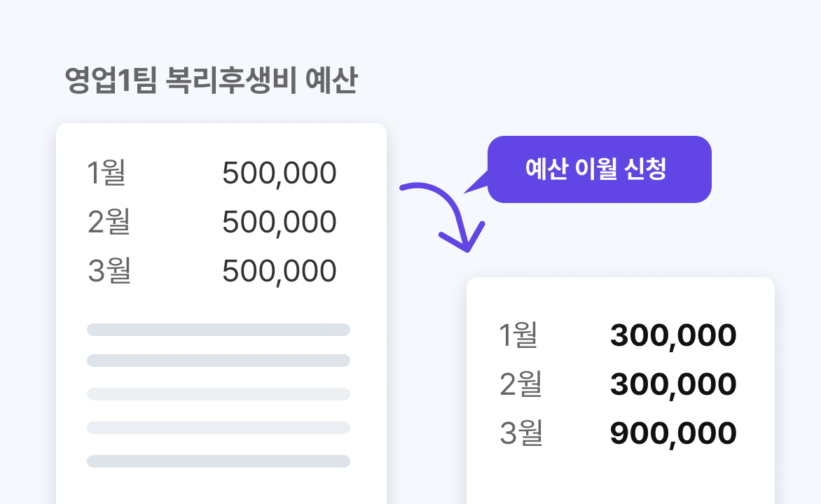Image resolution: width=821 pixels, height=504 pixels.
Task: Select the 2월 label beside 500,000
Action: 109,222
